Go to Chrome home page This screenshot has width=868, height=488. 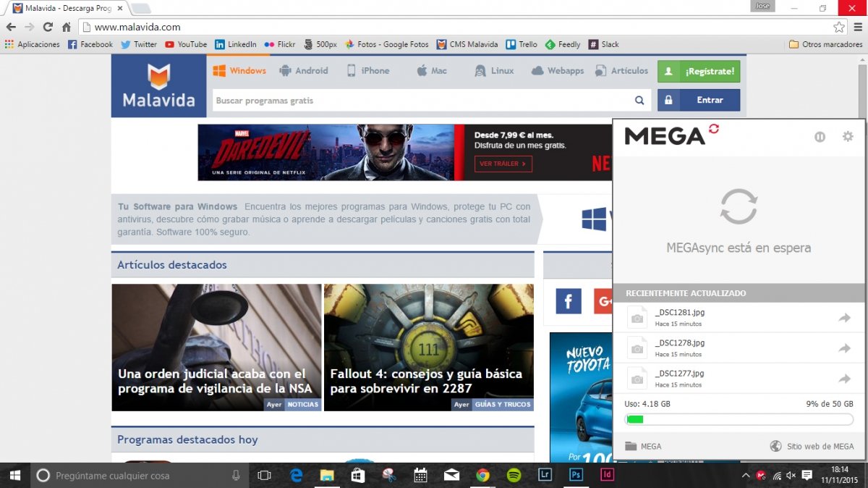pyautogui.click(x=66, y=27)
